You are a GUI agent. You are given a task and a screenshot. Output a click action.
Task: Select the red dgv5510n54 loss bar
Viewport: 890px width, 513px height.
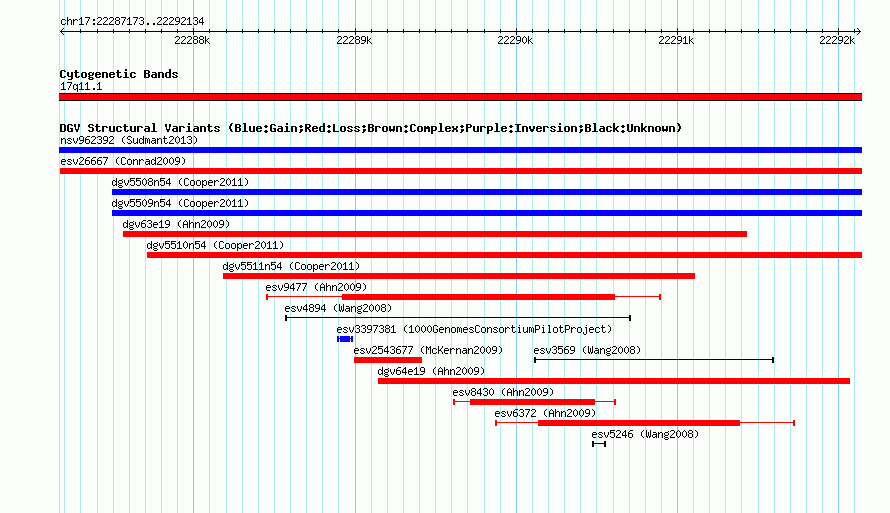505,255
